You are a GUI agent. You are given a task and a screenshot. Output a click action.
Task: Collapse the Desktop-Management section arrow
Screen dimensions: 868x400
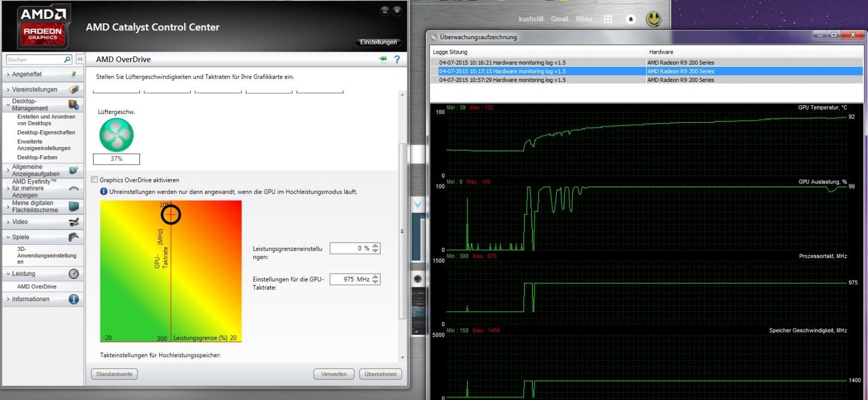coord(8,104)
